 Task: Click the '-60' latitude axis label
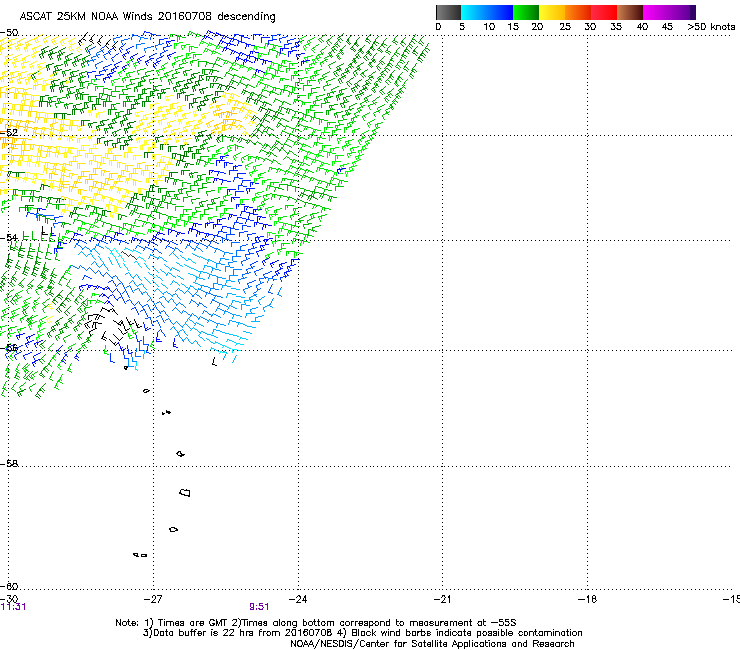(9, 586)
